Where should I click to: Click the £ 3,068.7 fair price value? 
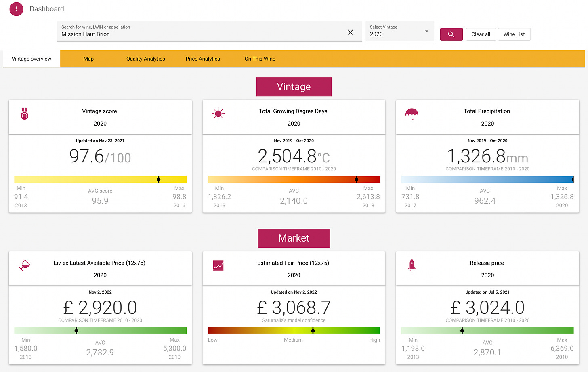294,308
